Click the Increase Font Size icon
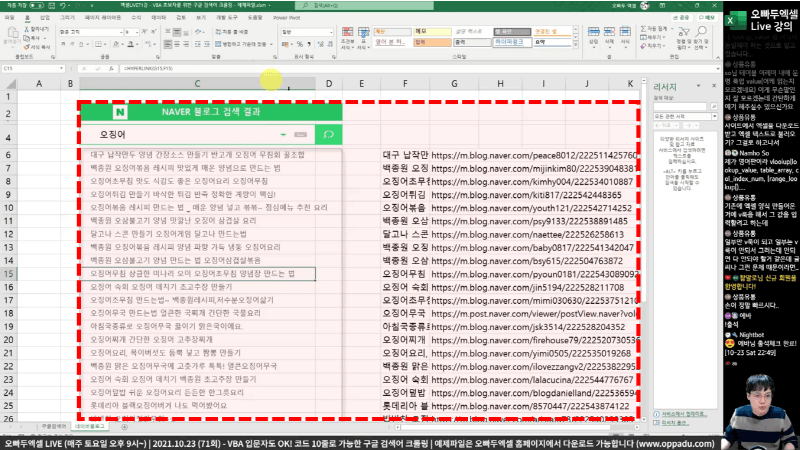The image size is (800, 450). point(144,32)
